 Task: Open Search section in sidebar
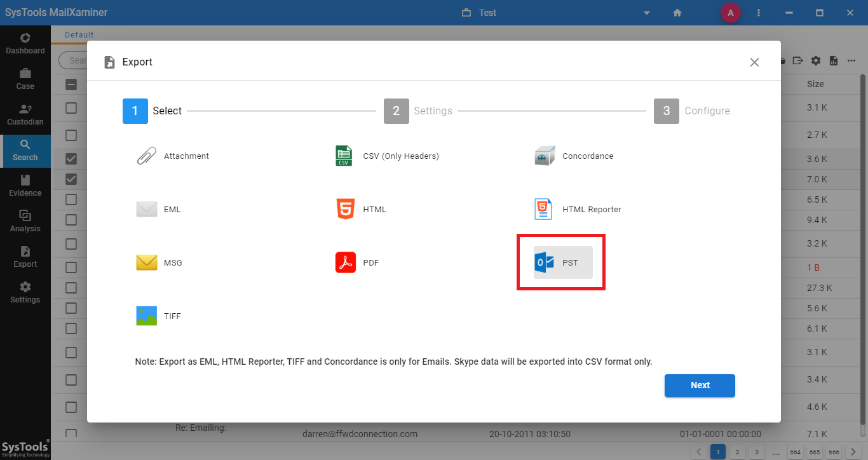(x=25, y=151)
